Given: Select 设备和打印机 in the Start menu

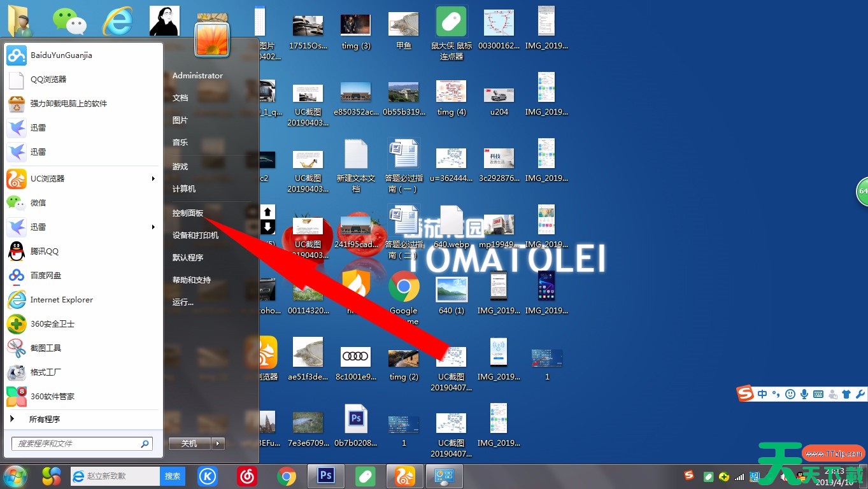Looking at the screenshot, I should click(196, 235).
